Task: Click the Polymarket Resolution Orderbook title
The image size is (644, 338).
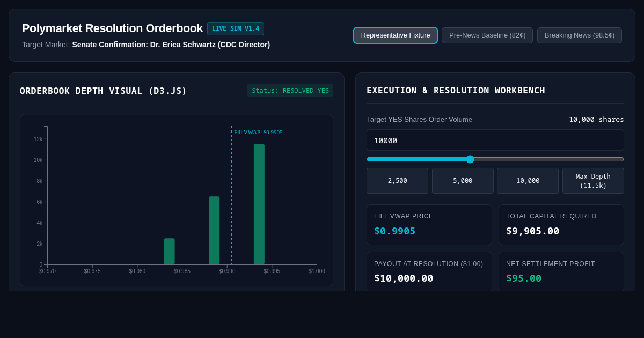Action: click(112, 28)
